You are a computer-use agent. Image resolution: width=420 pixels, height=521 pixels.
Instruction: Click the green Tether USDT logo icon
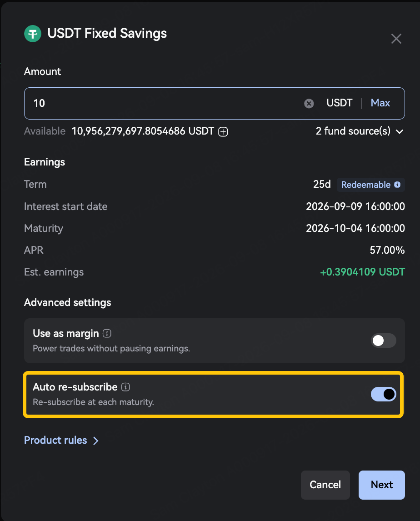click(33, 34)
